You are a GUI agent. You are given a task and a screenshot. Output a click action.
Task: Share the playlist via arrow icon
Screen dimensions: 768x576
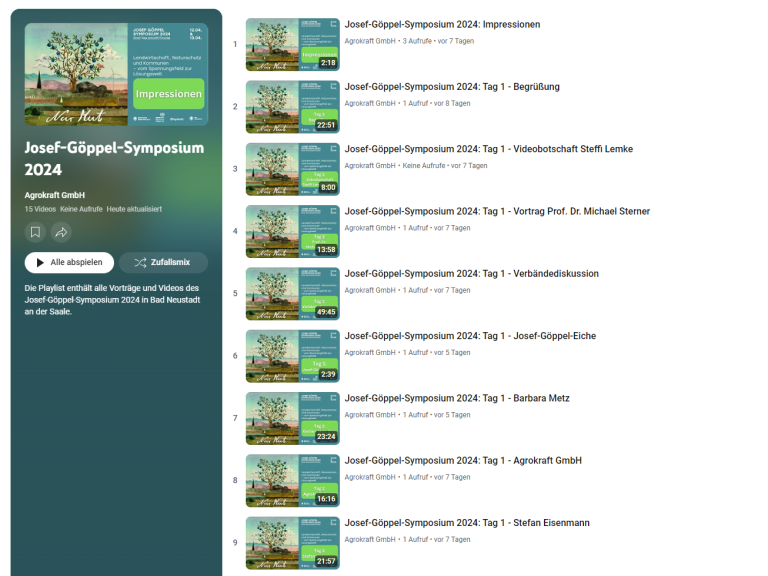coord(61,232)
